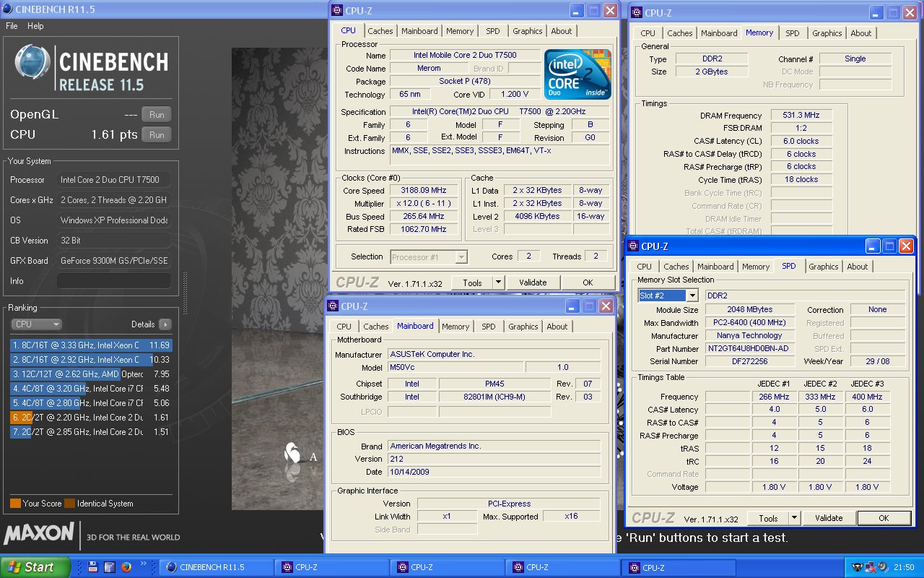This screenshot has width=924, height=578.
Task: Open Graphics tab in the SPD window
Action: pyautogui.click(x=824, y=267)
